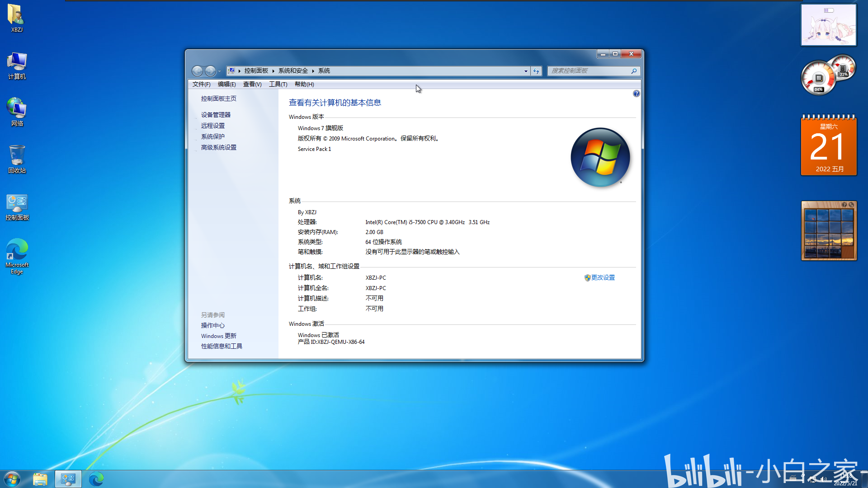This screenshot has width=868, height=488.
Task: Select 查看(V) menu item
Action: [x=251, y=84]
